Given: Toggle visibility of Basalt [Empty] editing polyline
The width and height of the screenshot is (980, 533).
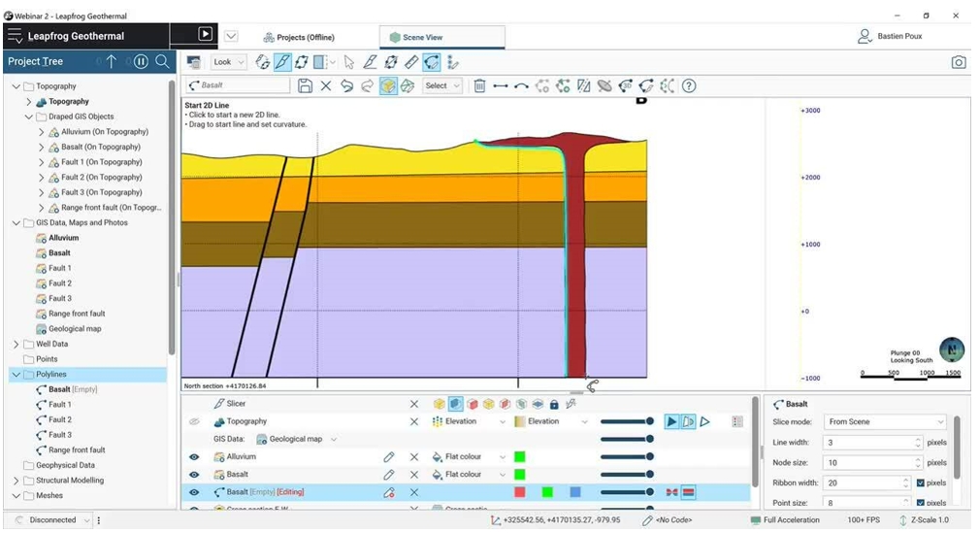Looking at the screenshot, I should click(x=194, y=492).
